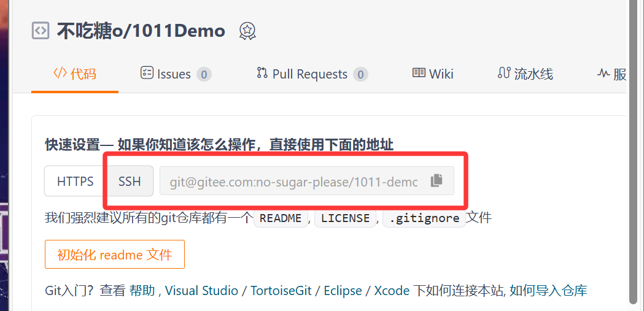Click the 不吃糖o/1011Demo repository title

tap(141, 31)
